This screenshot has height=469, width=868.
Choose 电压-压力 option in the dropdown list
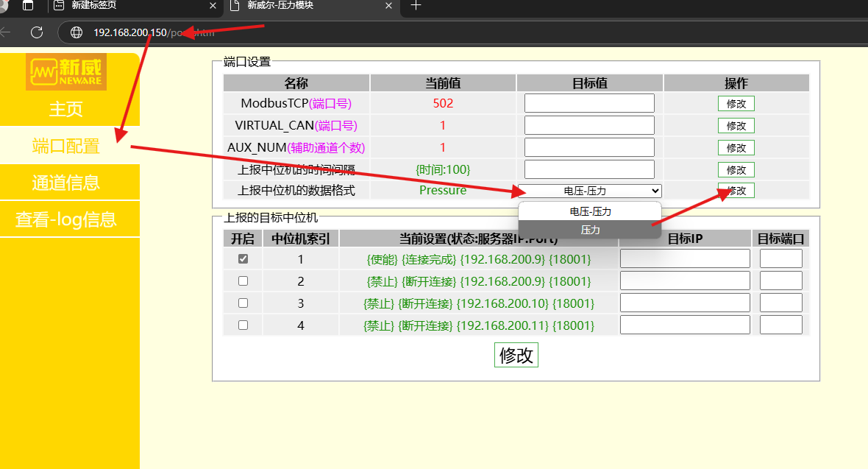590,211
